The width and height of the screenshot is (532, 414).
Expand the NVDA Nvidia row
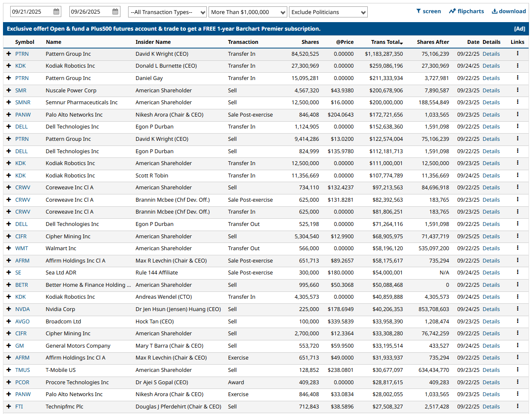(x=9, y=309)
